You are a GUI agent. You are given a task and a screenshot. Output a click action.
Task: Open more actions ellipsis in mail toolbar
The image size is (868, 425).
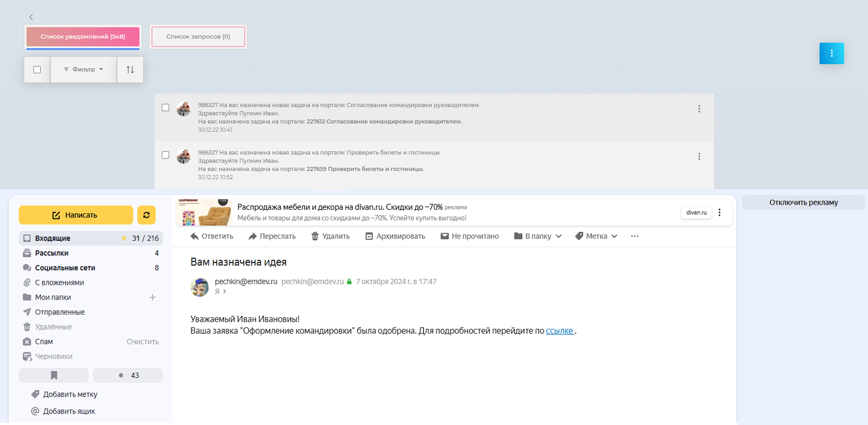click(634, 236)
